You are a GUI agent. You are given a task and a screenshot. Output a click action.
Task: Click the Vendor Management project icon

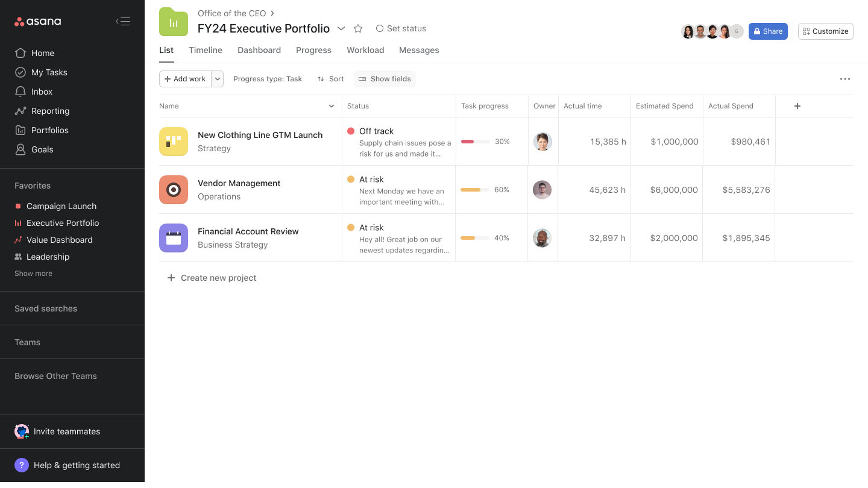tap(174, 190)
